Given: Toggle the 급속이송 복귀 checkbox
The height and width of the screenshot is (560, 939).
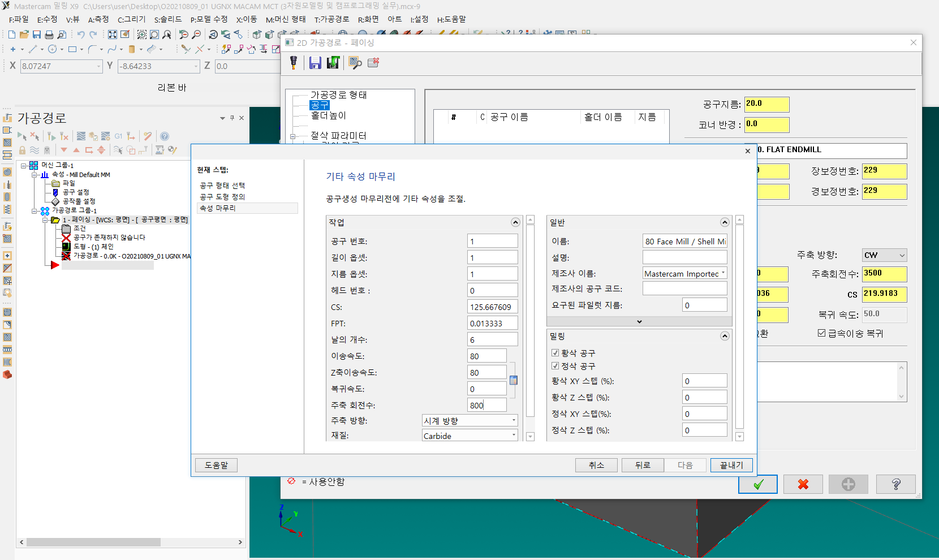Looking at the screenshot, I should coord(821,333).
